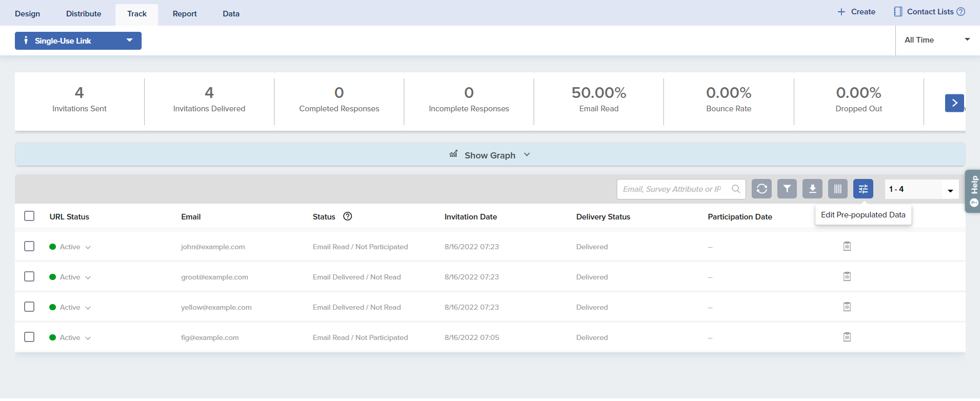The height and width of the screenshot is (401, 980).
Task: Open the column chooser icon
Action: click(837, 189)
